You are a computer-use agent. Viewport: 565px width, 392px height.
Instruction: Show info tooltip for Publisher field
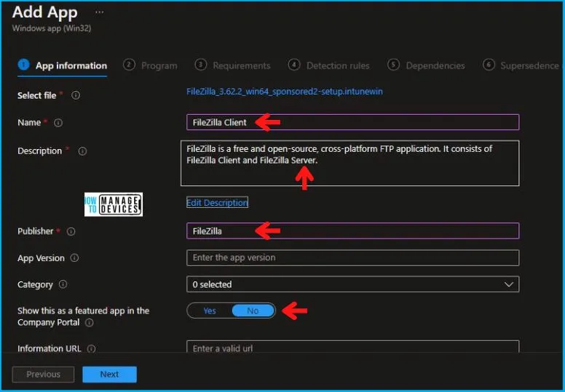point(71,231)
